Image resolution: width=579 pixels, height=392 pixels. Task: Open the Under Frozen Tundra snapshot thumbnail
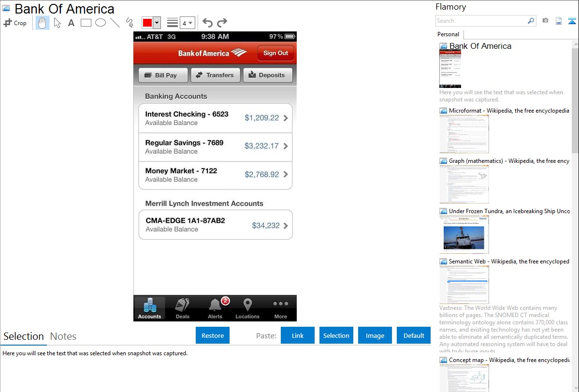click(x=464, y=234)
